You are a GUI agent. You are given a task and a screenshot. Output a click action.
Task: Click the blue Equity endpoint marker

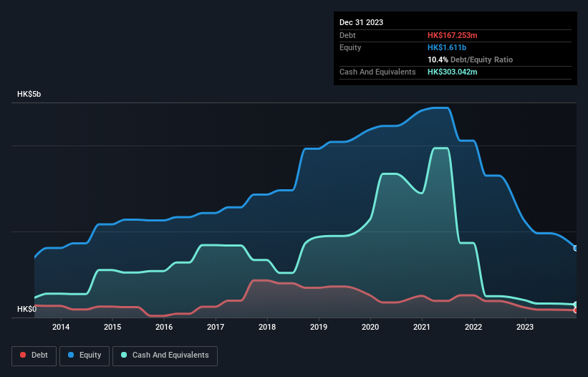tap(576, 248)
